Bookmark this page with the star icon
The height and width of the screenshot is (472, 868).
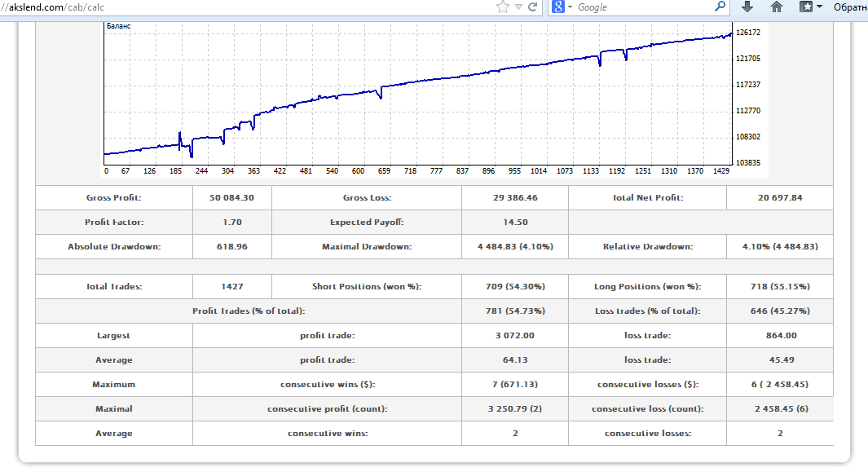(x=503, y=7)
